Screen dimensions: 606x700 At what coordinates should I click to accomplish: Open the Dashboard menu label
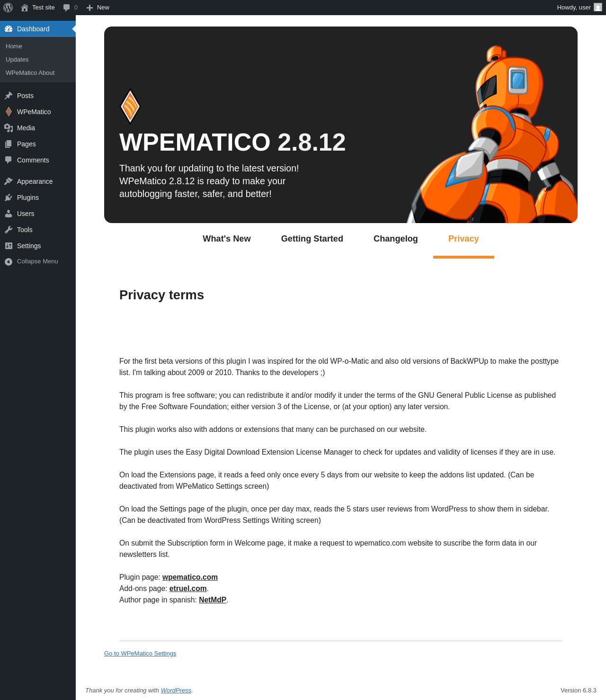[33, 29]
